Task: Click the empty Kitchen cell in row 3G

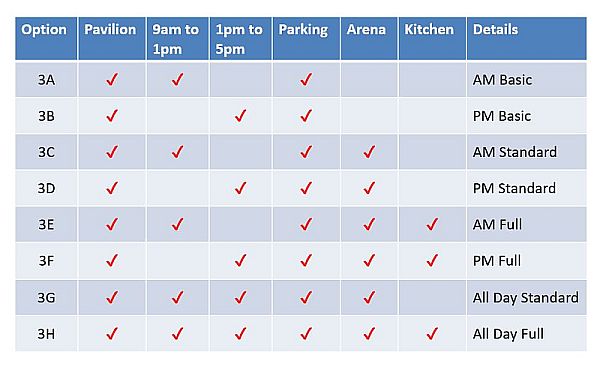Action: [432, 297]
